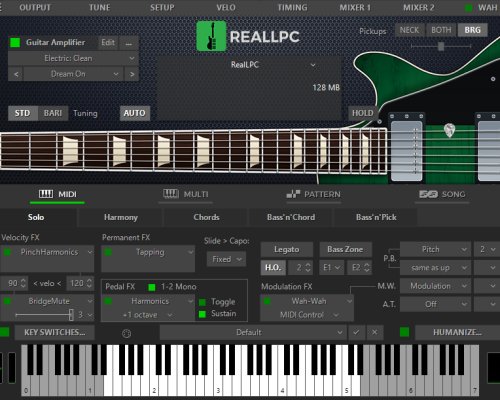Click the pattern blocks icon beside PATTERN
The image size is (500, 400).
pos(293,194)
